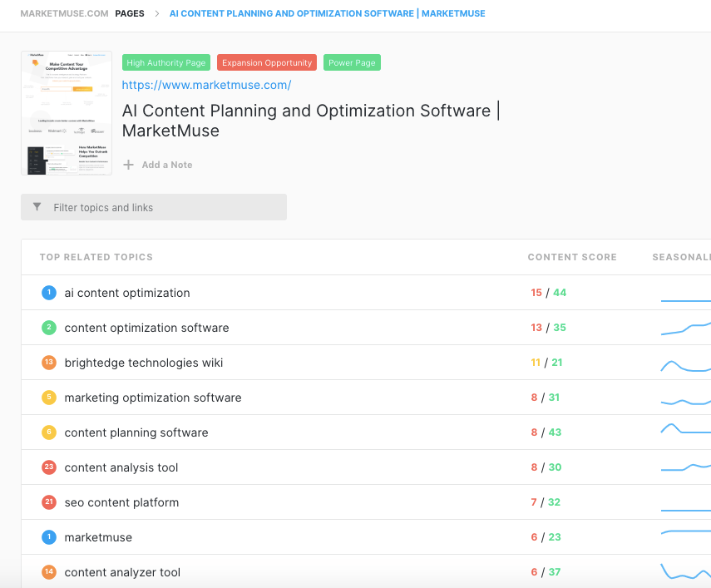The image size is (711, 588).
Task: Click the content score 6 / 37
Action: point(546,571)
